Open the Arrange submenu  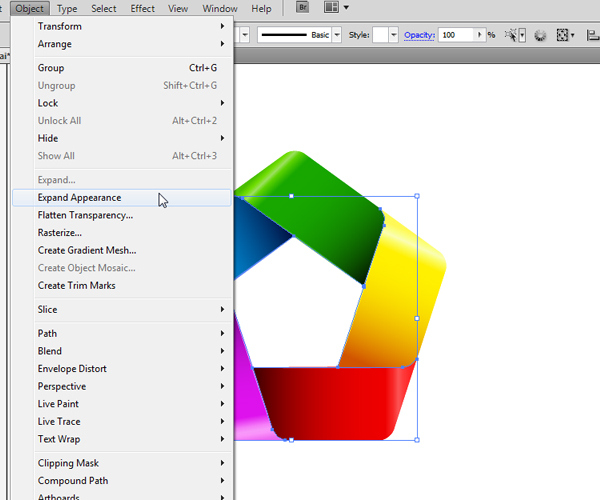click(x=122, y=44)
